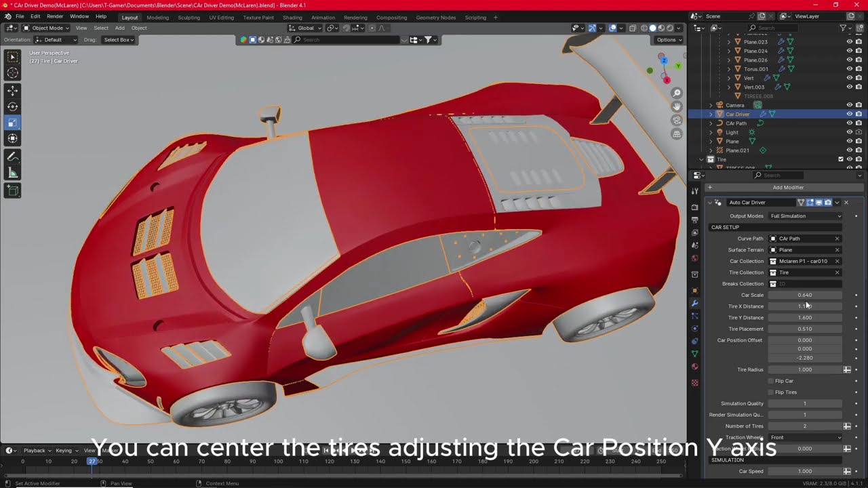Enable the Flip Tires checkbox
868x488 pixels.
click(x=770, y=392)
